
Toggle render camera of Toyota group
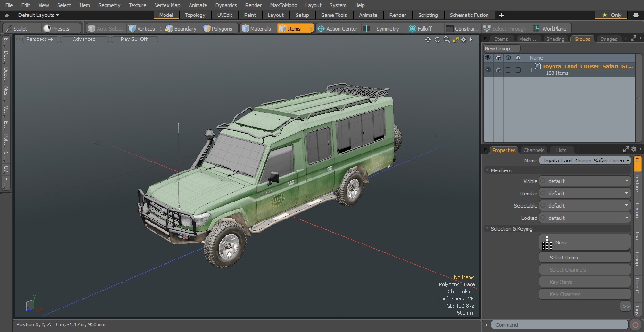click(498, 70)
